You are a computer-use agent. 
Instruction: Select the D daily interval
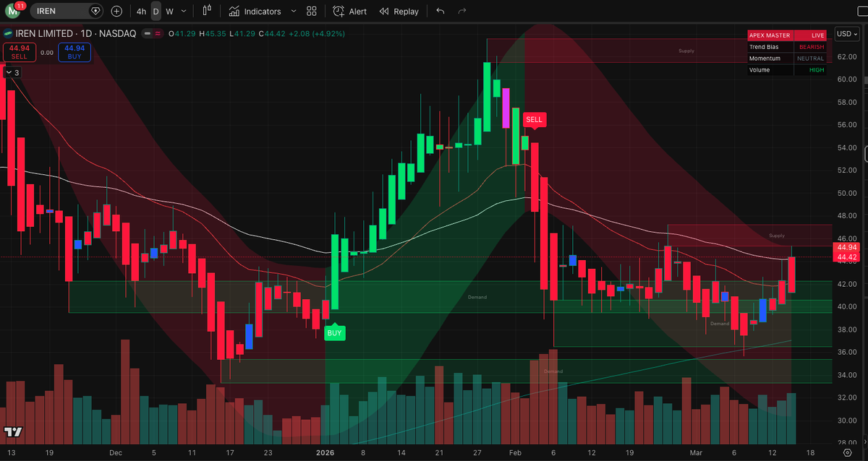coord(156,12)
